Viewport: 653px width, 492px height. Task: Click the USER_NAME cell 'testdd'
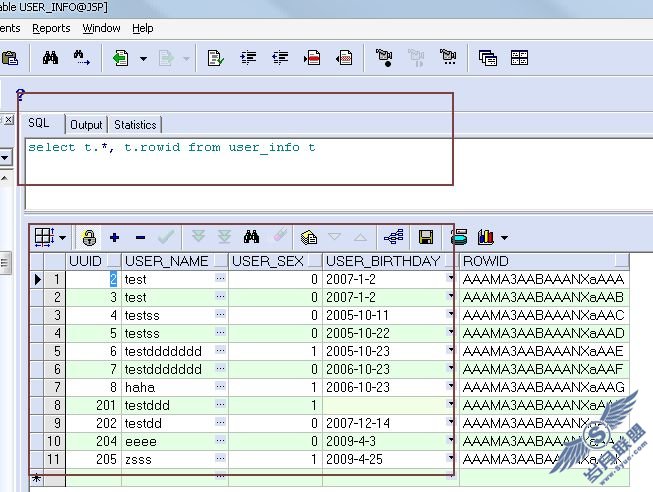point(174,424)
